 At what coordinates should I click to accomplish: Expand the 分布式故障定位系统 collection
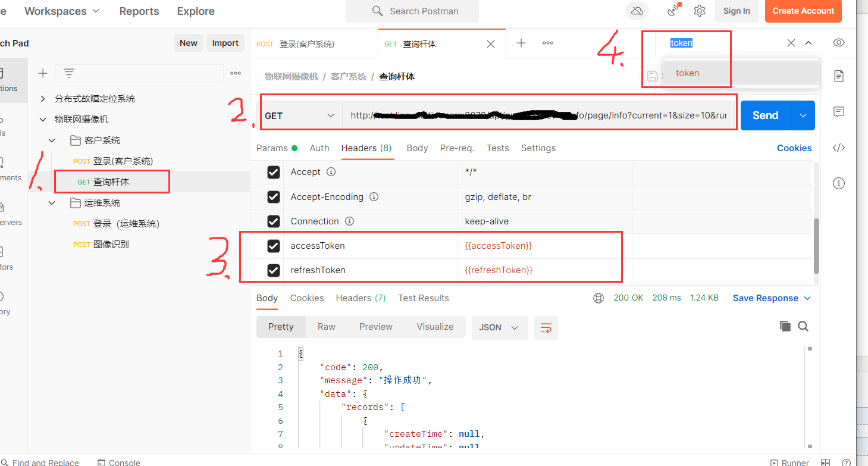click(x=43, y=99)
